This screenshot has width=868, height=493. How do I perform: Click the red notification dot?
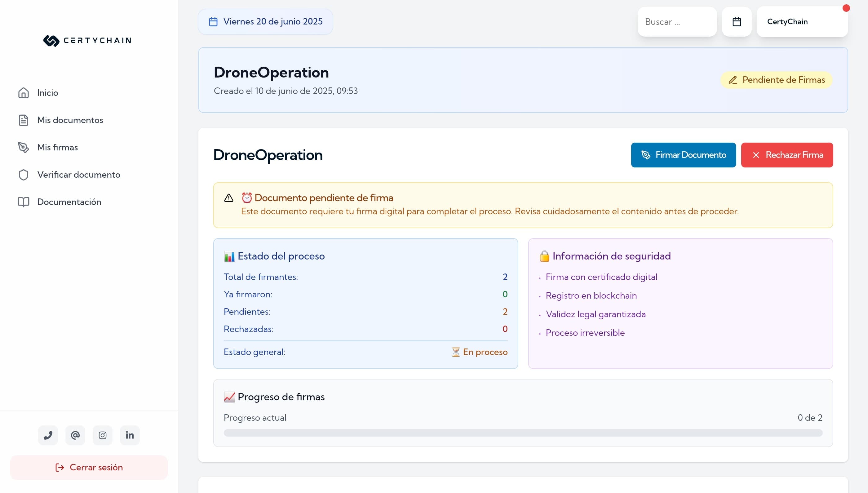[846, 8]
